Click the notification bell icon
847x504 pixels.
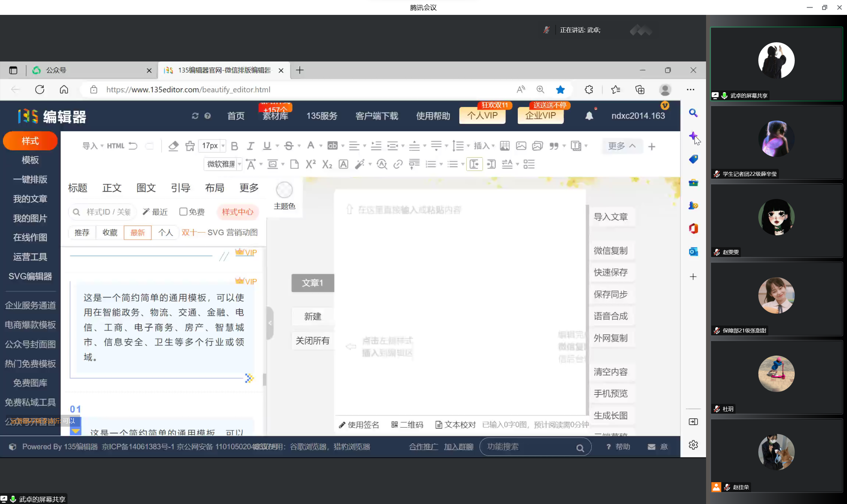tap(589, 116)
